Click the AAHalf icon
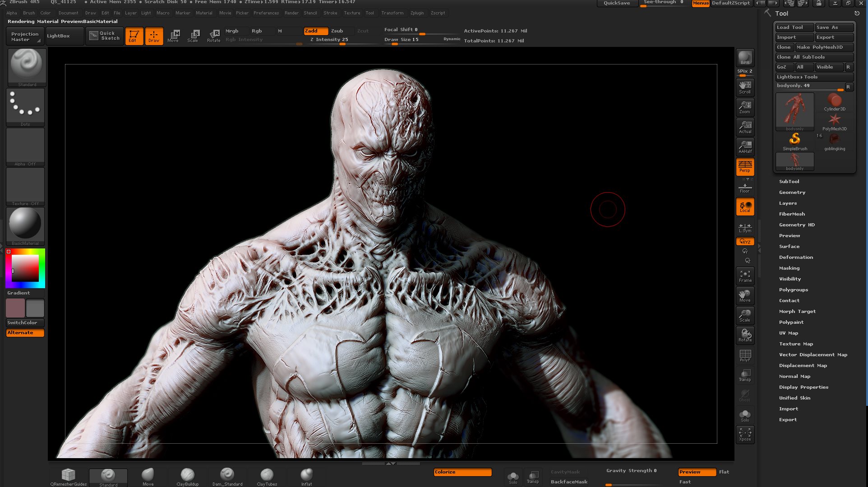This screenshot has width=868, height=487. point(745,147)
